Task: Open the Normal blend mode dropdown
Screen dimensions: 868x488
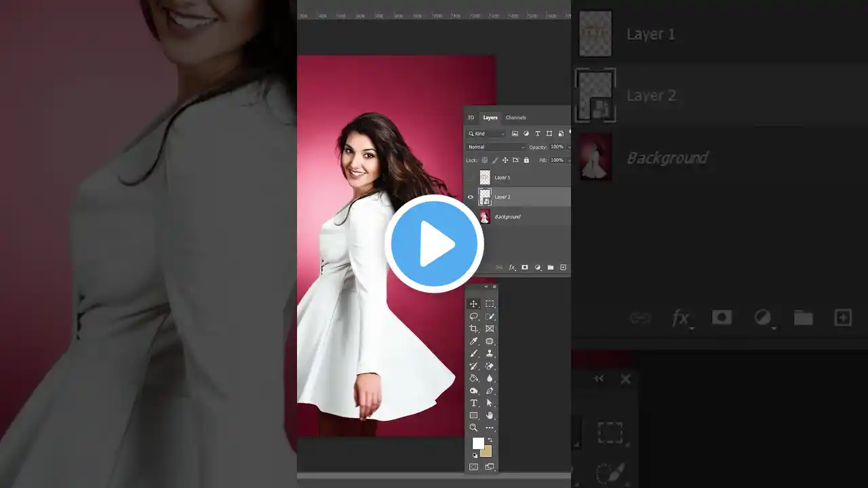Action: [x=496, y=147]
